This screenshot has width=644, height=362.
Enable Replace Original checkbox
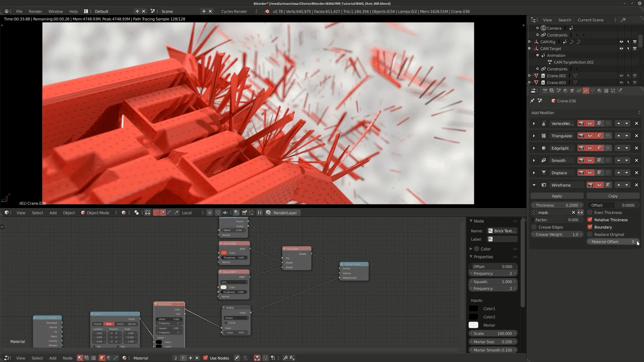(x=590, y=234)
